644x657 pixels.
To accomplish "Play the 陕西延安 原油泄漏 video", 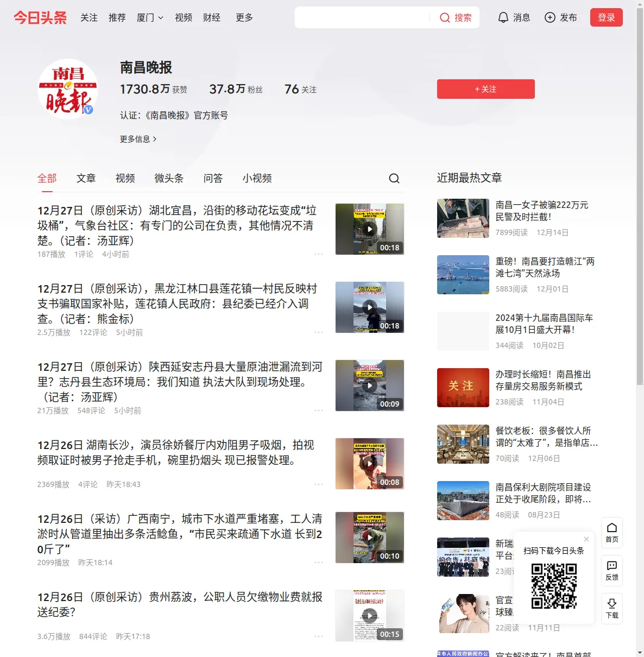I will pos(370,386).
